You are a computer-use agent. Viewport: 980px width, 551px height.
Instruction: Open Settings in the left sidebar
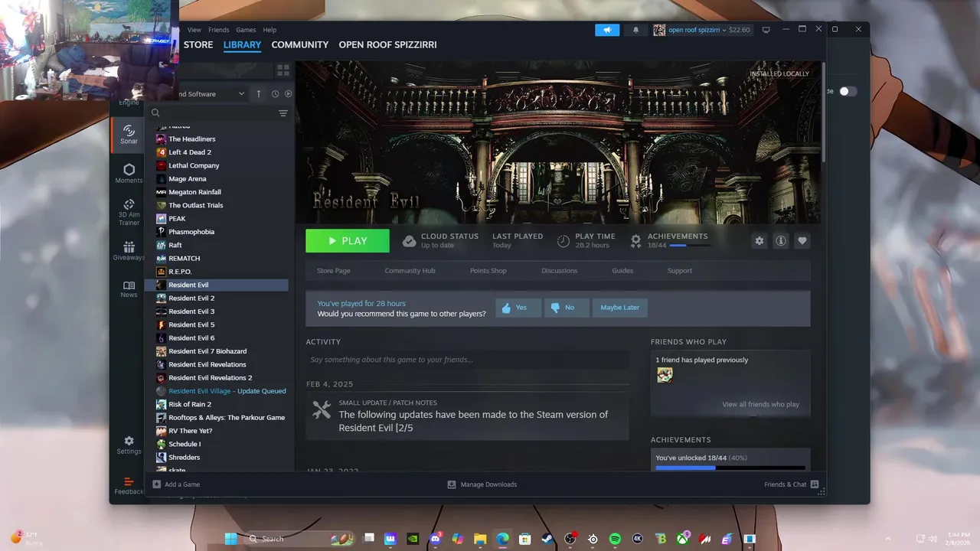[129, 445]
